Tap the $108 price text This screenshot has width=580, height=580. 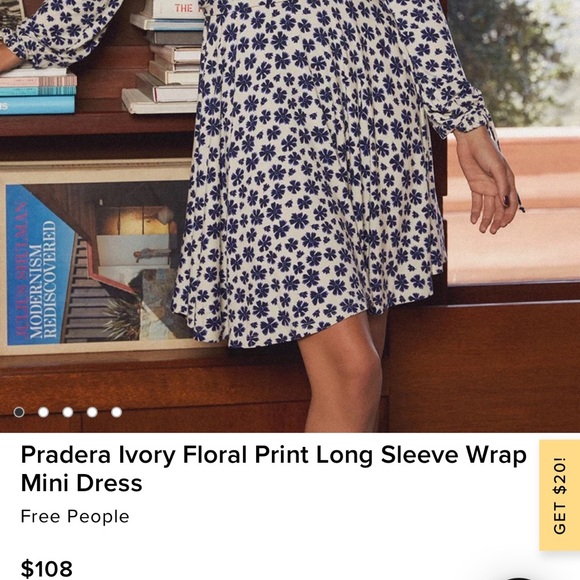47,569
